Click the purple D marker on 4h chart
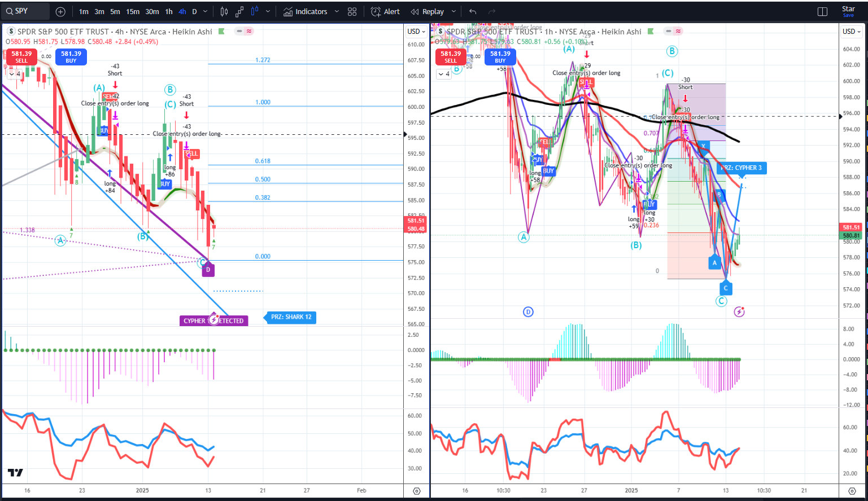Image resolution: width=868 pixels, height=501 pixels. pos(208,270)
